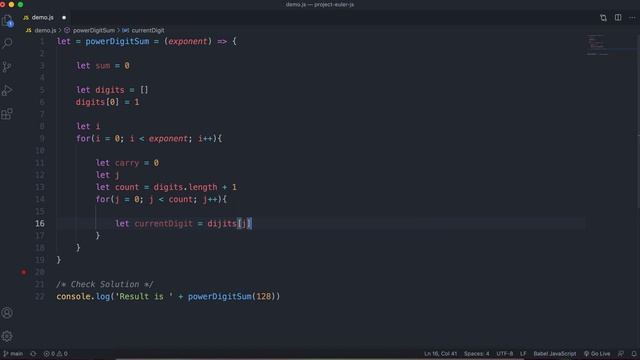This screenshot has height=360, width=640.
Task: Change the UTF-8 file encoding
Action: 504,353
